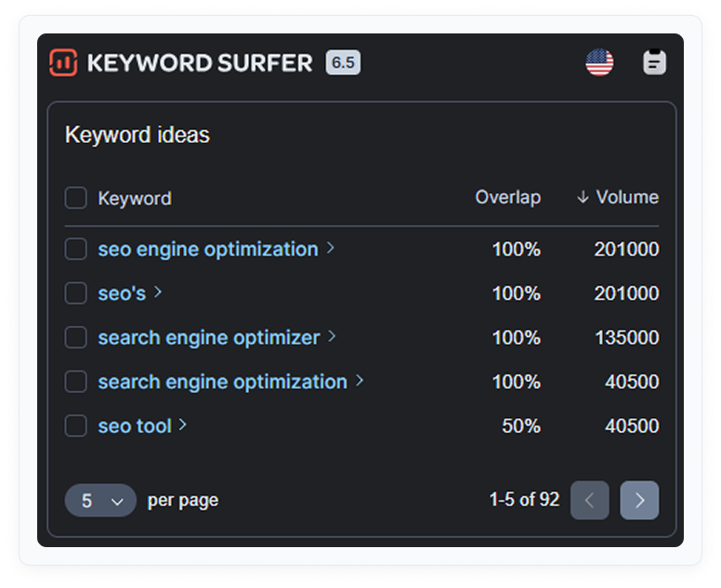Check the box for seo engine optimization
Viewport: 721px width, 588px height.
point(76,249)
